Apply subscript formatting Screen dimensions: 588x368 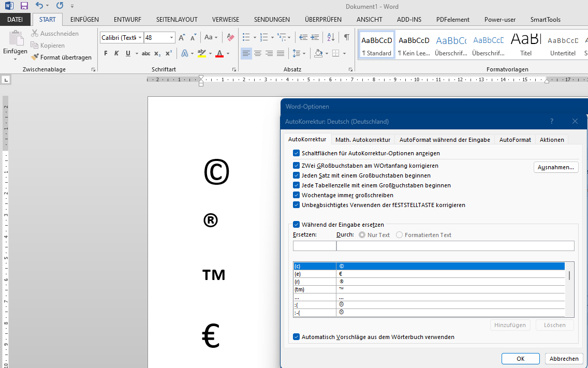(x=157, y=53)
